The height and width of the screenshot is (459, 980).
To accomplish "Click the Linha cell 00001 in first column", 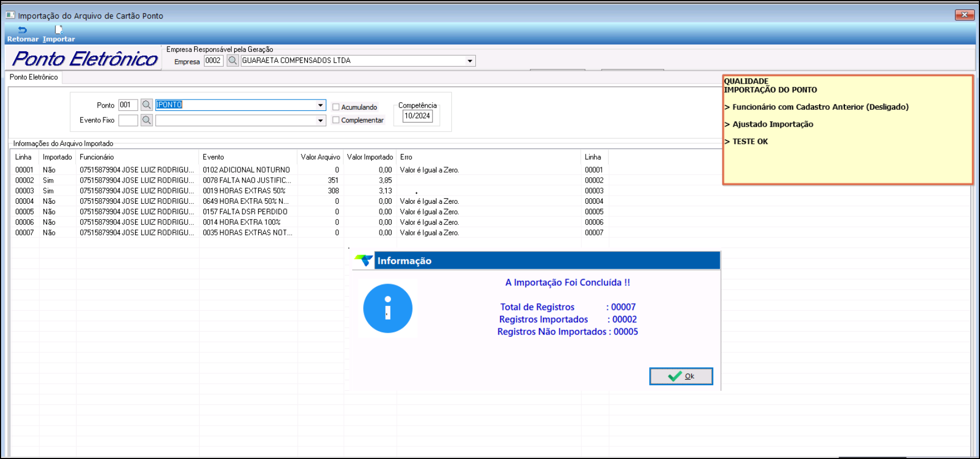I will (x=24, y=170).
